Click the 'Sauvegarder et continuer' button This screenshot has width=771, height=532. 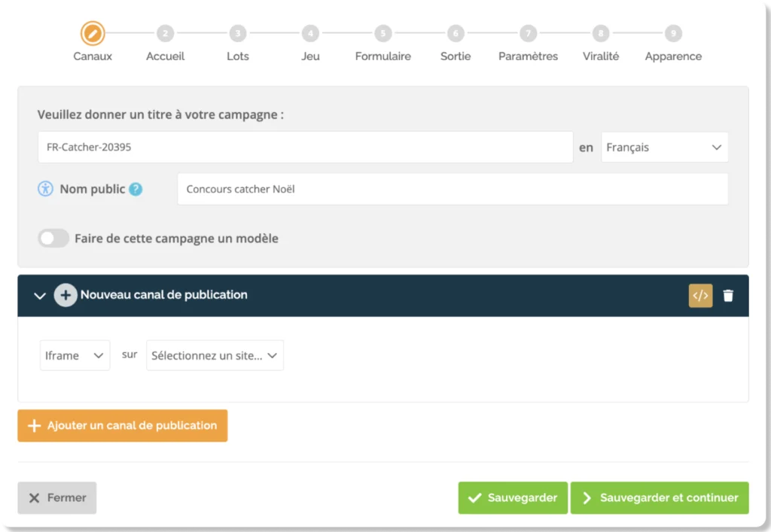pos(660,497)
